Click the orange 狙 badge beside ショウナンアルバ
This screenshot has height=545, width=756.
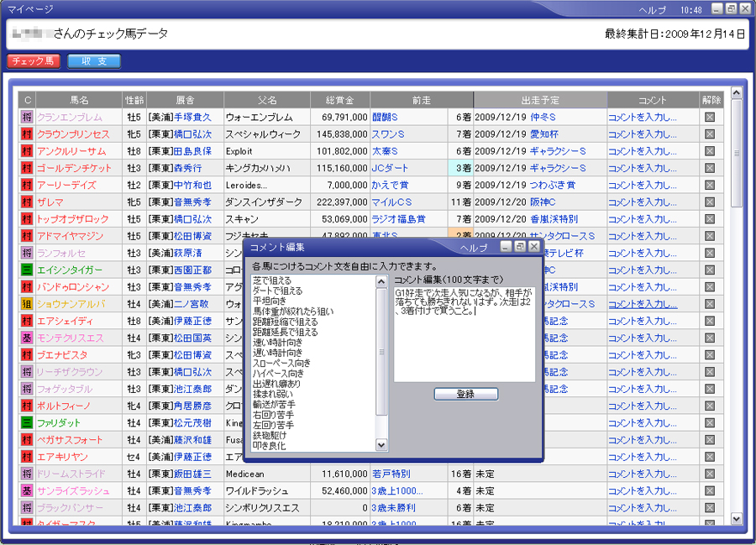click(27, 304)
